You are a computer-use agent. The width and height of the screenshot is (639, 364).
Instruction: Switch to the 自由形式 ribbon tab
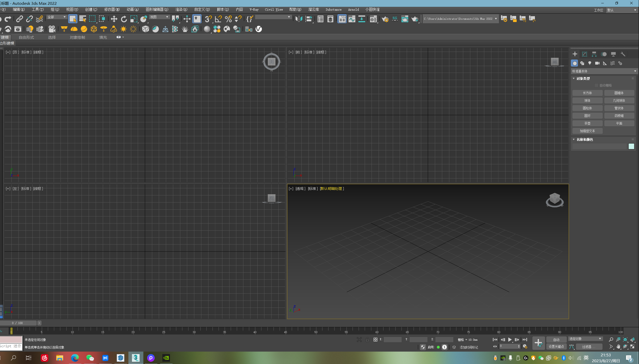coord(26,37)
